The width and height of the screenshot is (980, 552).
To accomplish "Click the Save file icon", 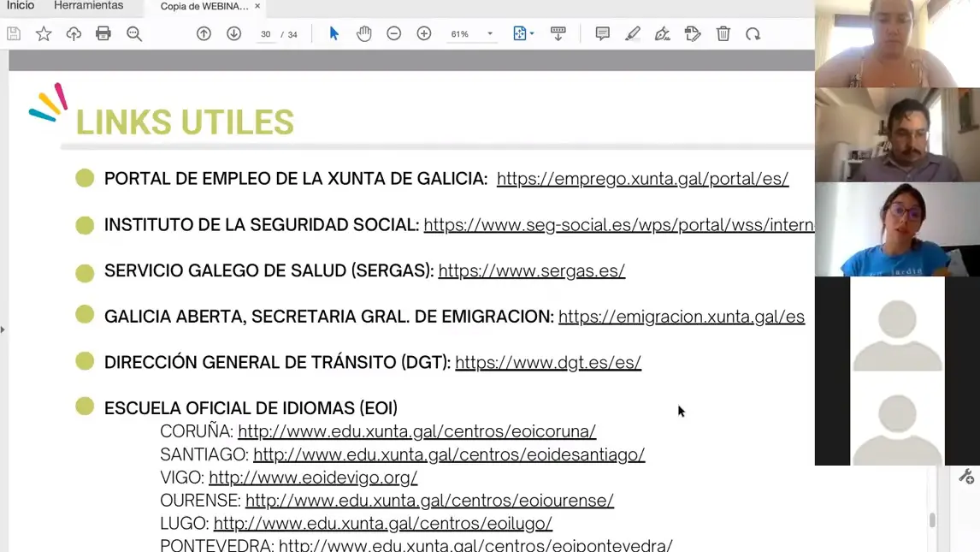I will pos(14,33).
